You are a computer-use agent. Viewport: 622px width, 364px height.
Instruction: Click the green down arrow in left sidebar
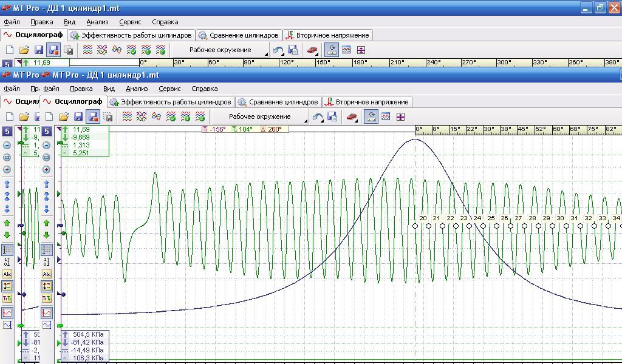[7, 235]
